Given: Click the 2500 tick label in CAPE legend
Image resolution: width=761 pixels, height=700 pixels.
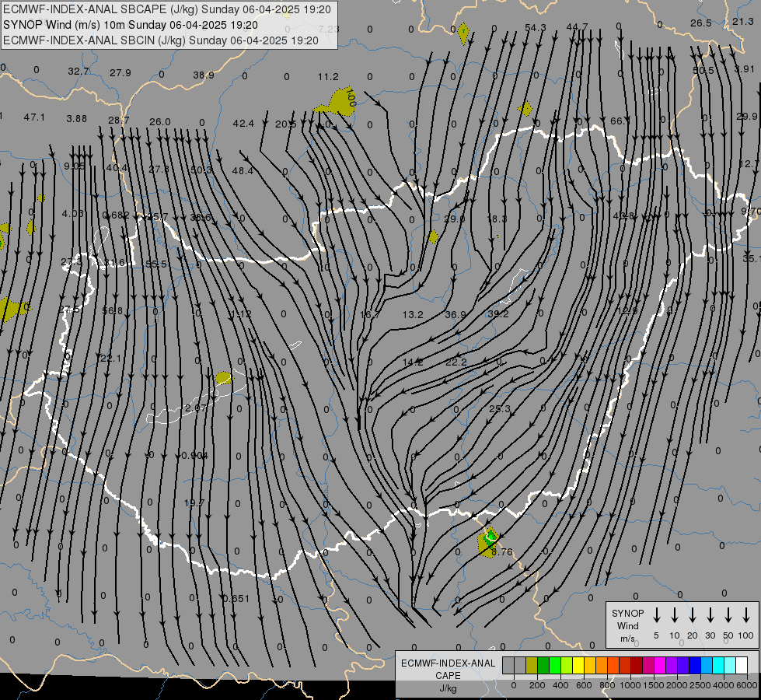Looking at the screenshot, I should click(700, 685).
